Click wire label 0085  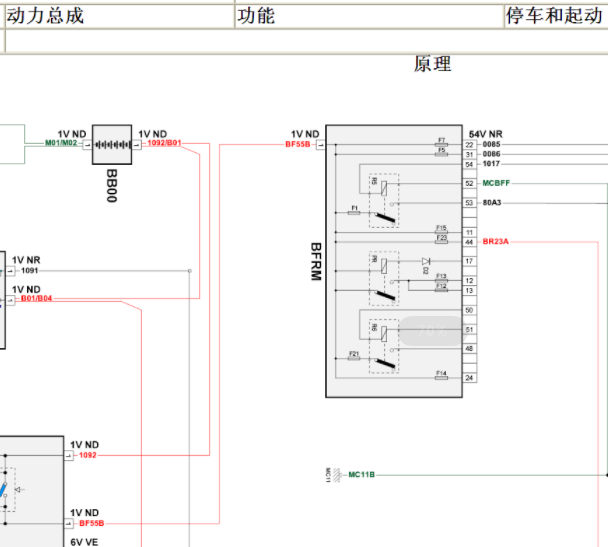click(x=491, y=144)
